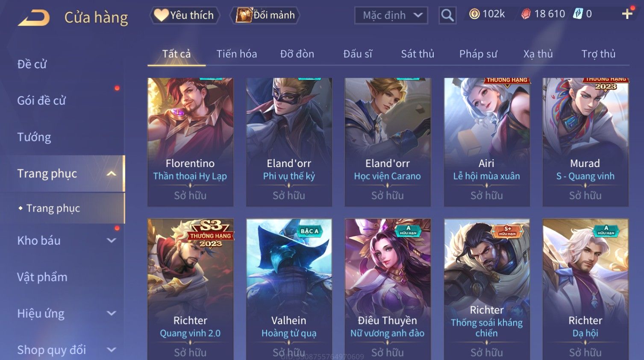Open Yêu thích heart favorites
Viewport: 644px width, 360px height.
(184, 15)
